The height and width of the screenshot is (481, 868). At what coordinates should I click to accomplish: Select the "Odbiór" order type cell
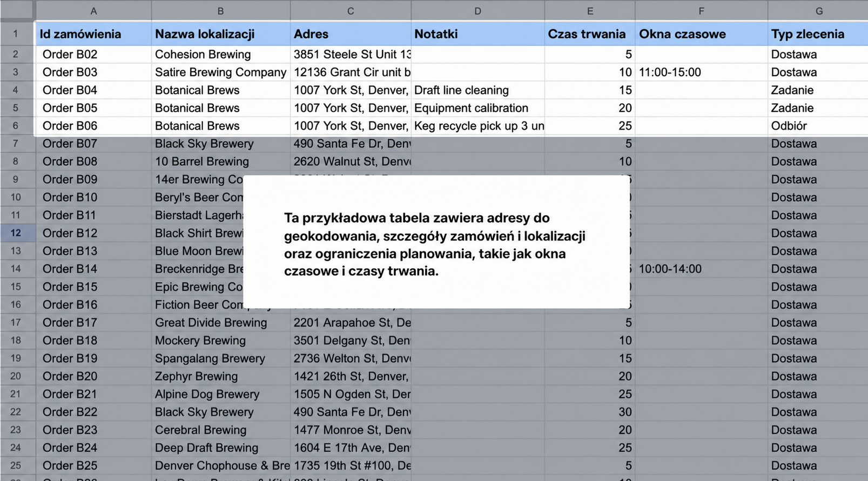(818, 126)
